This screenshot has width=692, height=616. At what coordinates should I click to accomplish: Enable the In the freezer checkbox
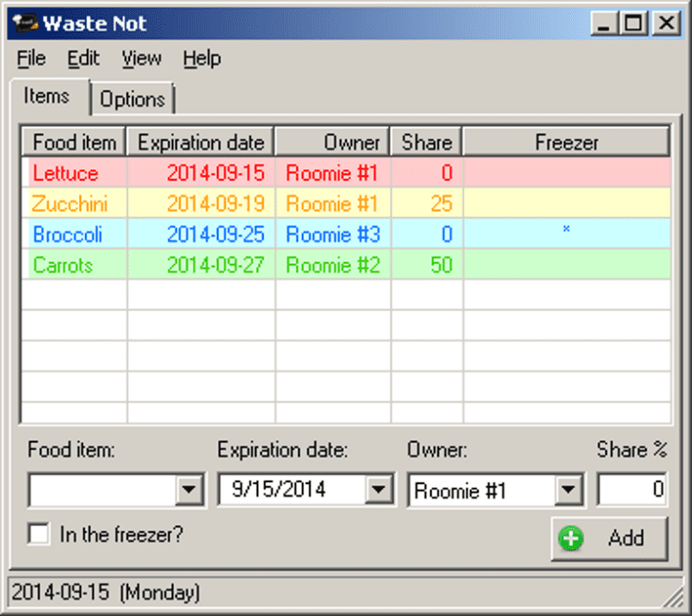(39, 534)
